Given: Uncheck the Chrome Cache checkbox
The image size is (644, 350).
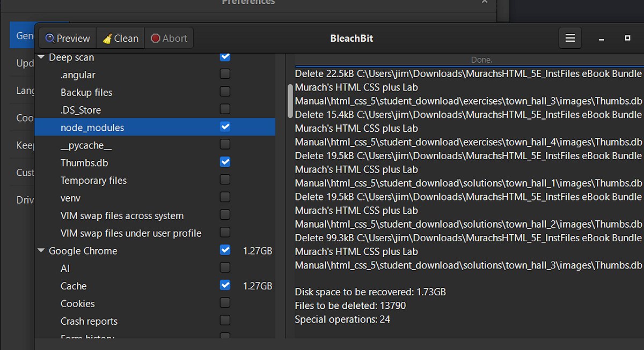Looking at the screenshot, I should [x=225, y=285].
